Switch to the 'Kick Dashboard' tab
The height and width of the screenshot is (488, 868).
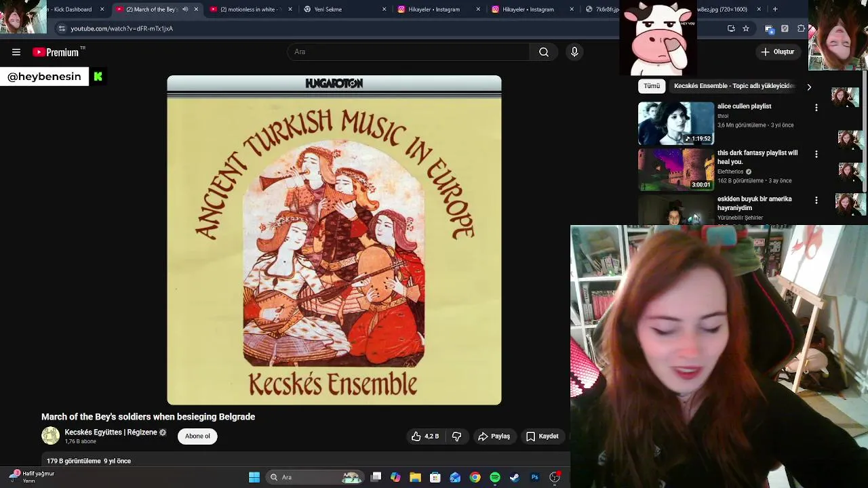tap(72, 9)
